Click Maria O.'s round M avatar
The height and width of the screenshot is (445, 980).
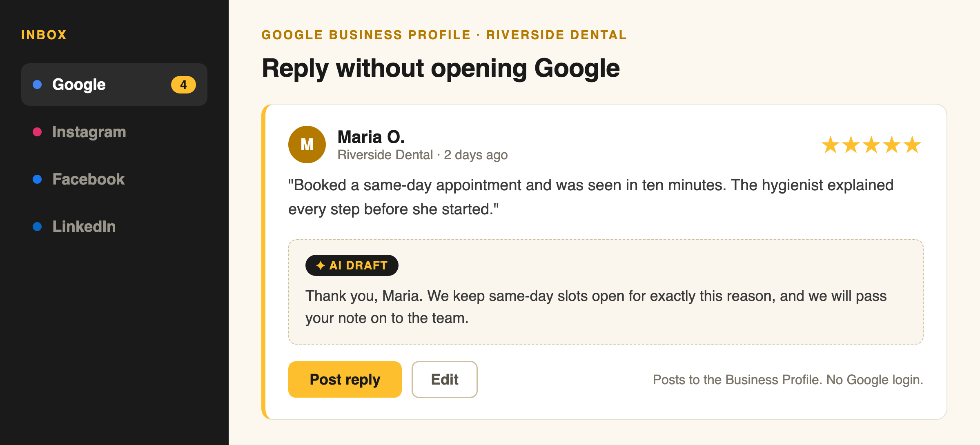point(307,145)
